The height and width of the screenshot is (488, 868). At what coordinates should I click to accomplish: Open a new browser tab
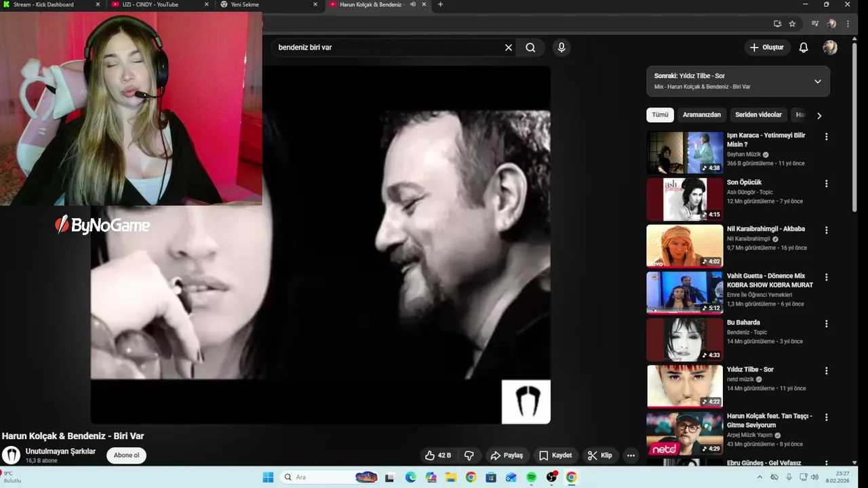[440, 5]
